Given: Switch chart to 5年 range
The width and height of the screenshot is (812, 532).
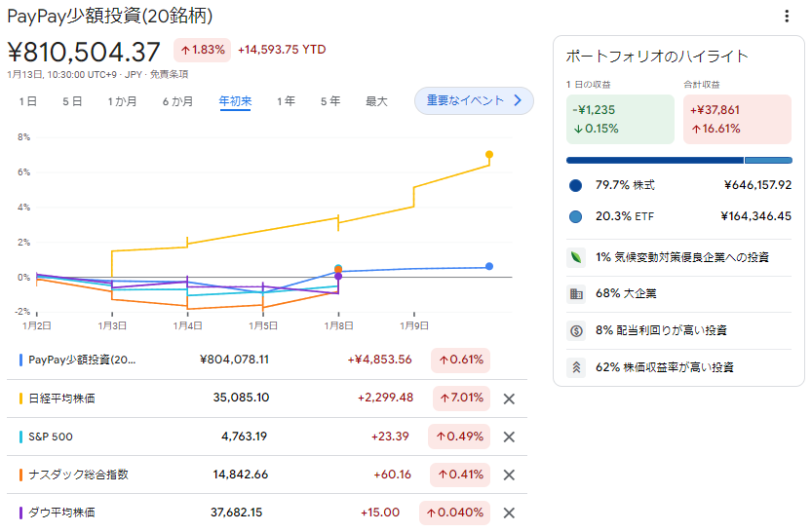Looking at the screenshot, I should click(x=330, y=101).
